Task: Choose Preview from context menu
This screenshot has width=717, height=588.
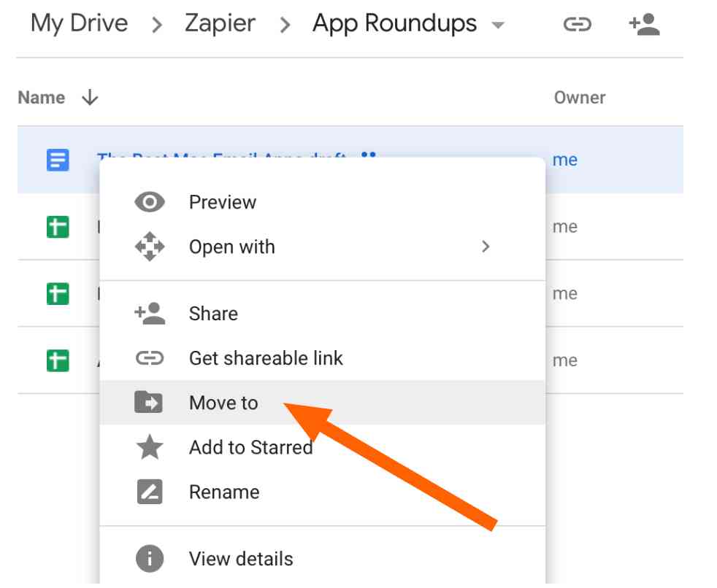Action: 323,202
